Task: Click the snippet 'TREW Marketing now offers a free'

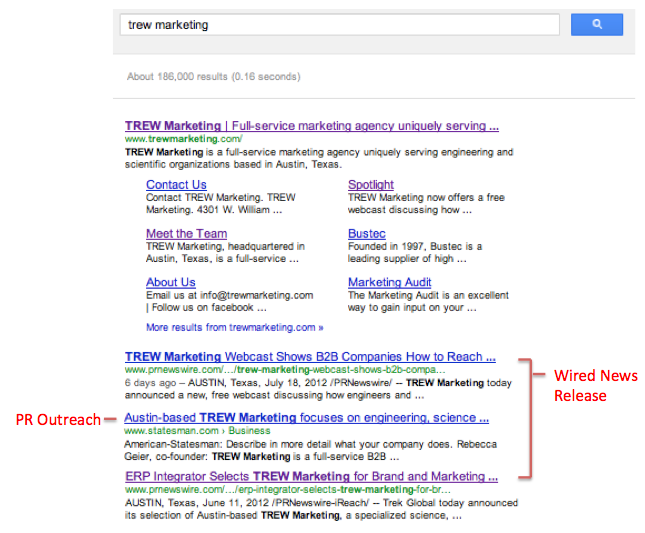Action: 426,197
